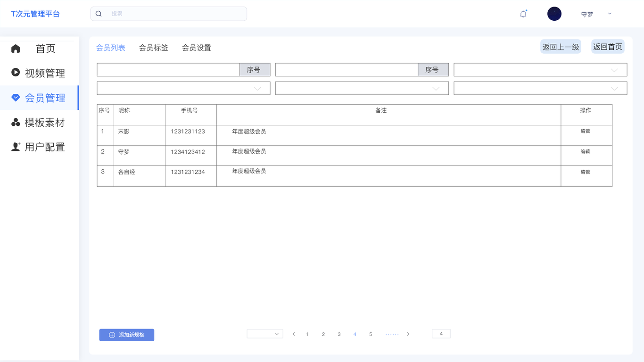The height and width of the screenshot is (362, 644).
Task: Edit the 守梦 member row
Action: [586, 152]
